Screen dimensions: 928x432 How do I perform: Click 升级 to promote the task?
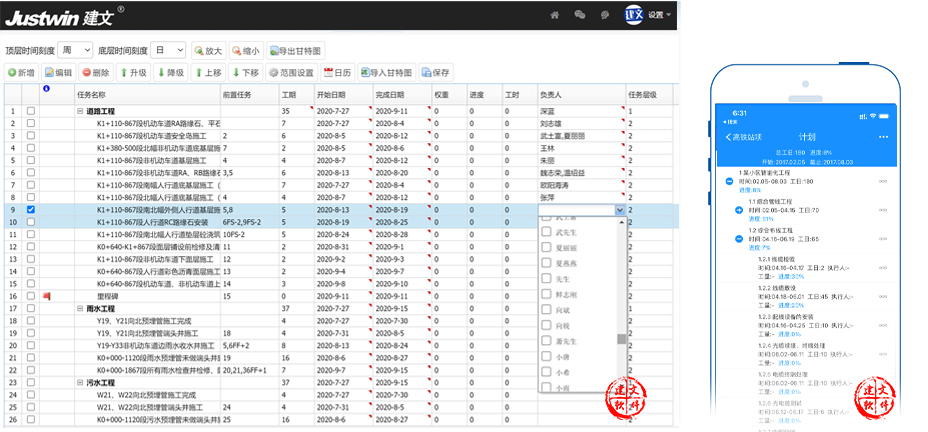pyautogui.click(x=133, y=73)
